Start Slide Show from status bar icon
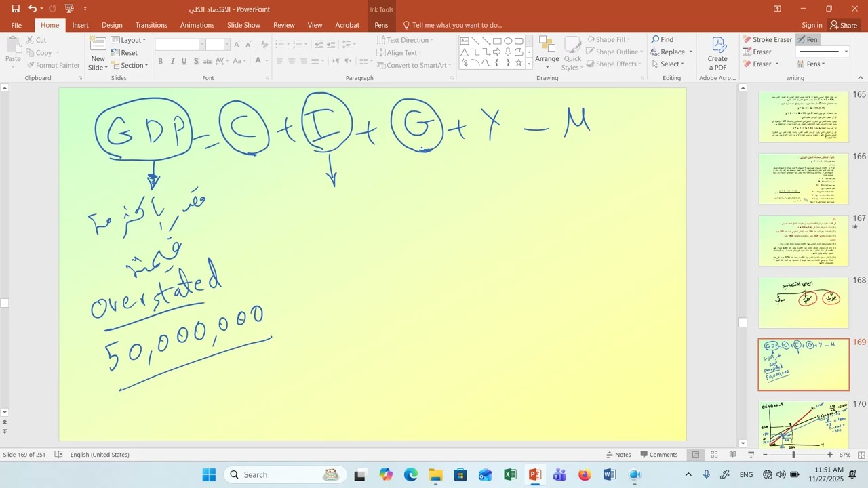This screenshot has width=868, height=488. pyautogui.click(x=751, y=455)
